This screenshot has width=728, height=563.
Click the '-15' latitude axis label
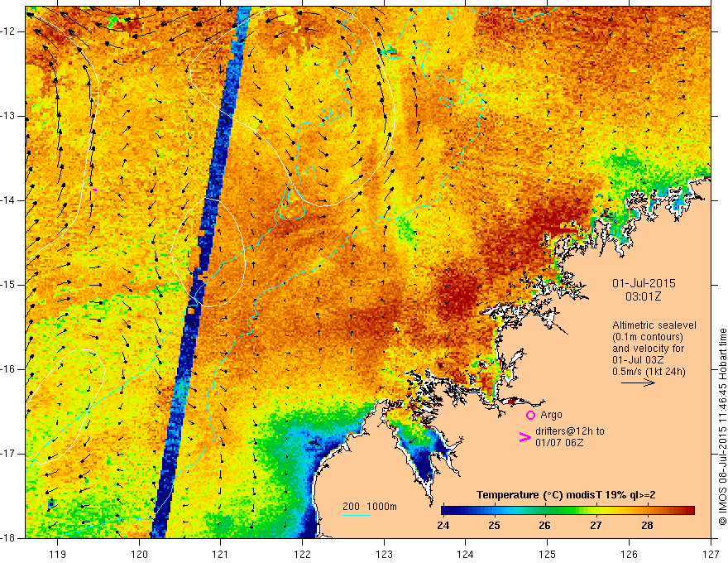[8, 285]
